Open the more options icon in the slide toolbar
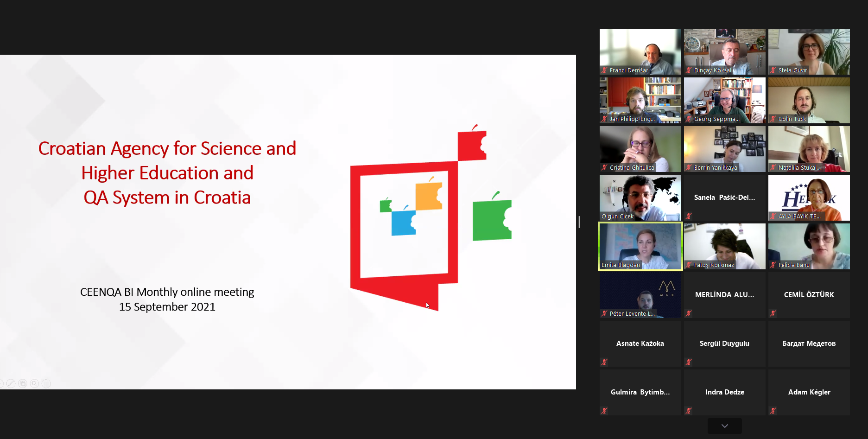The image size is (868, 439). 46,383
